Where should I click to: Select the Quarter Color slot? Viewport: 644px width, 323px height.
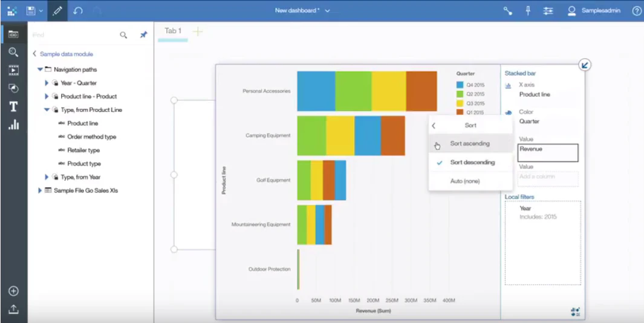(x=529, y=121)
